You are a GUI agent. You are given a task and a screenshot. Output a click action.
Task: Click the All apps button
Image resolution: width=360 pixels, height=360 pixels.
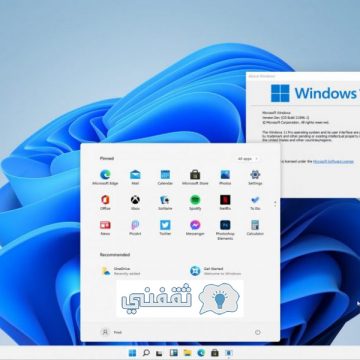[x=247, y=159]
